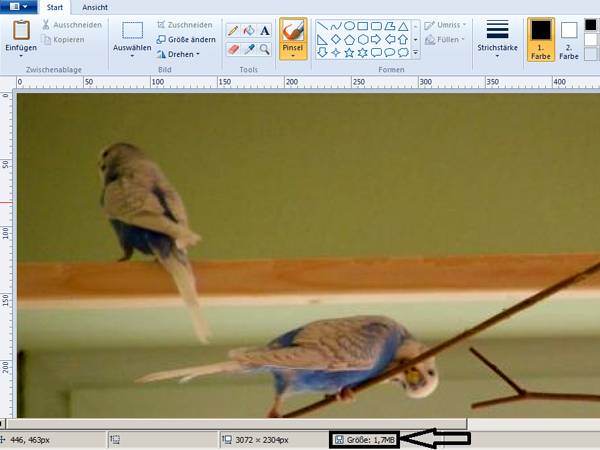Select the Text tool

(x=265, y=30)
